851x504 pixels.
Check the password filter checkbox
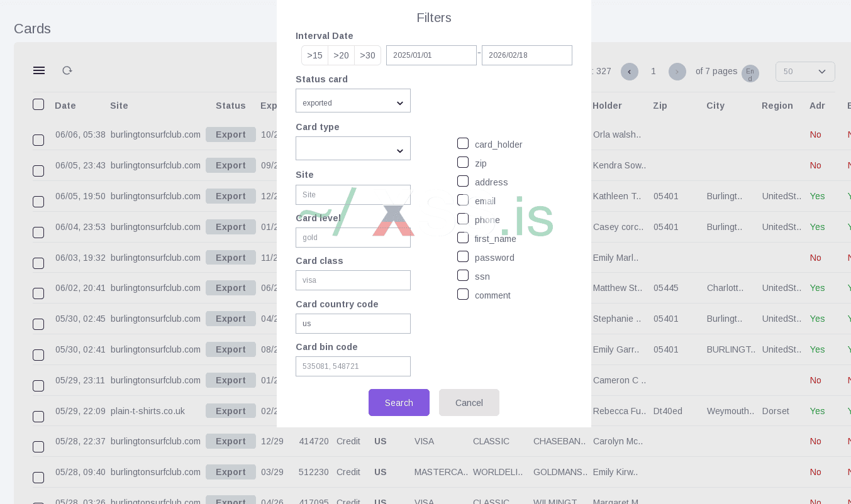pos(463,256)
